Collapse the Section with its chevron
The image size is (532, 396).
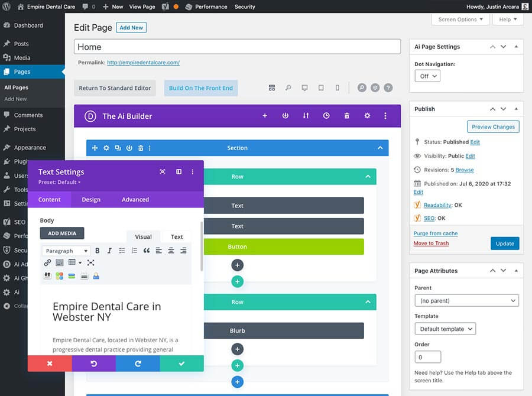[x=380, y=148]
